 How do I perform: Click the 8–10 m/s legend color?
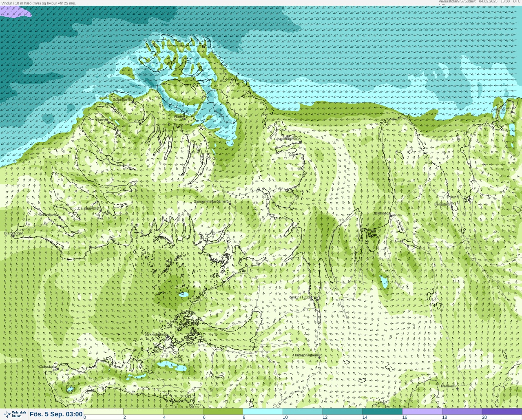coord(263,411)
